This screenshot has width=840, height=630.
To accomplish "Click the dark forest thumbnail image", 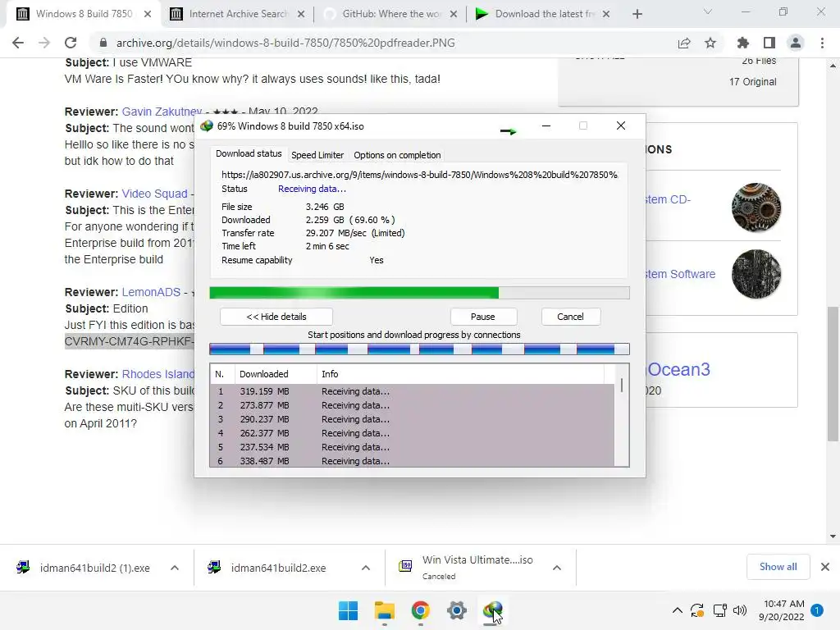I will [756, 274].
